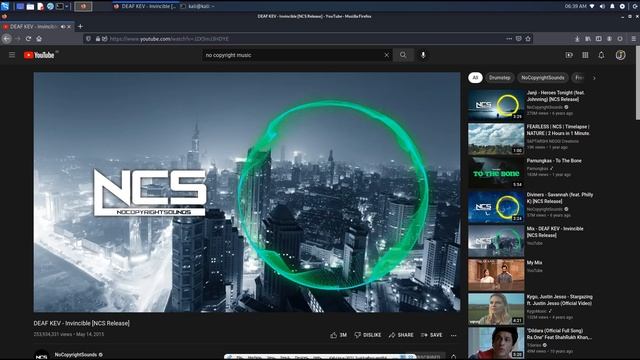Clear the search text with the X

coord(387,55)
